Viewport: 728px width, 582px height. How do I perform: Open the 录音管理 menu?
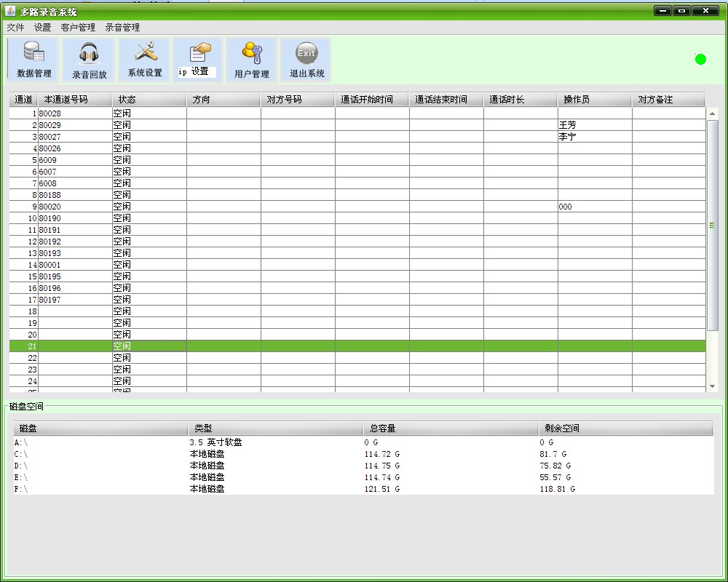tap(123, 27)
